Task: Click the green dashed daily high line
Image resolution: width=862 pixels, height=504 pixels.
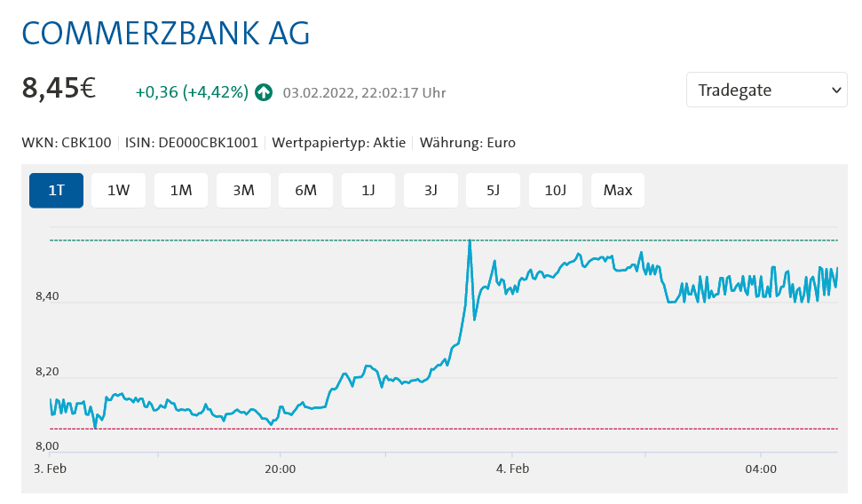Action: coord(266,240)
